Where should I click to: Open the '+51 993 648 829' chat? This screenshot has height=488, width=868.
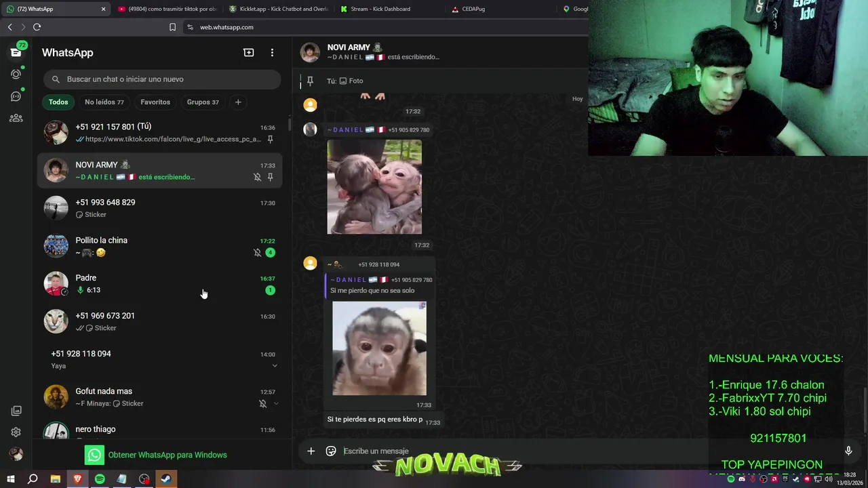[159, 208]
